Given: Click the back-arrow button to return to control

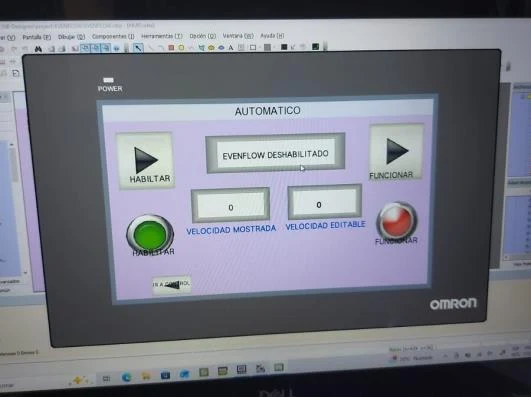Looking at the screenshot, I should tap(172, 285).
